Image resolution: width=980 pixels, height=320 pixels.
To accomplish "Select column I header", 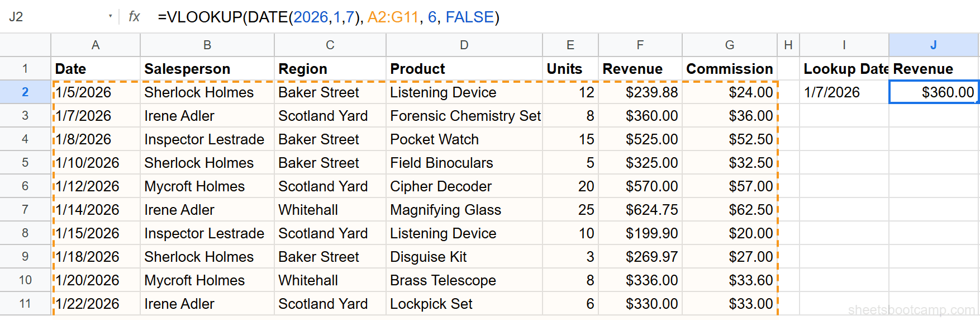I will [844, 45].
